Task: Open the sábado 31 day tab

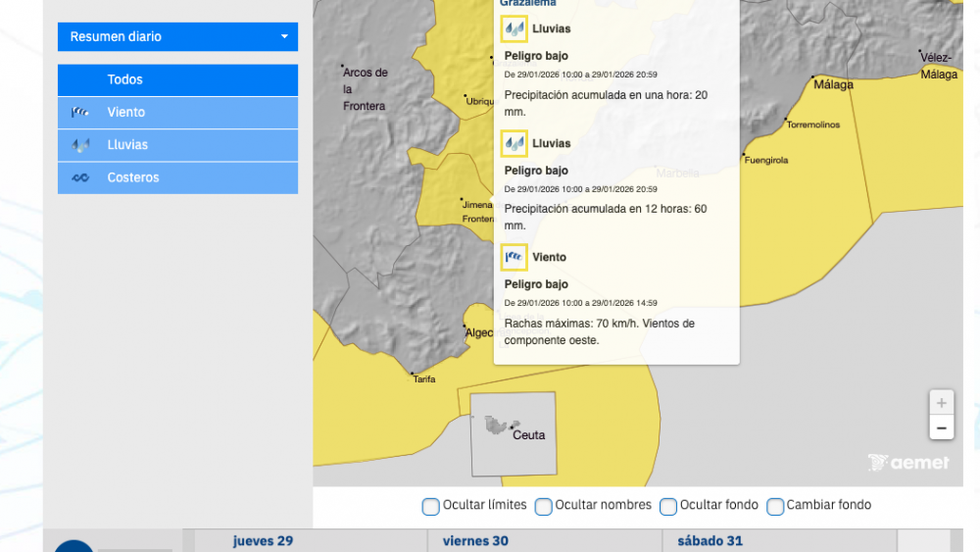Action: pyautogui.click(x=709, y=541)
